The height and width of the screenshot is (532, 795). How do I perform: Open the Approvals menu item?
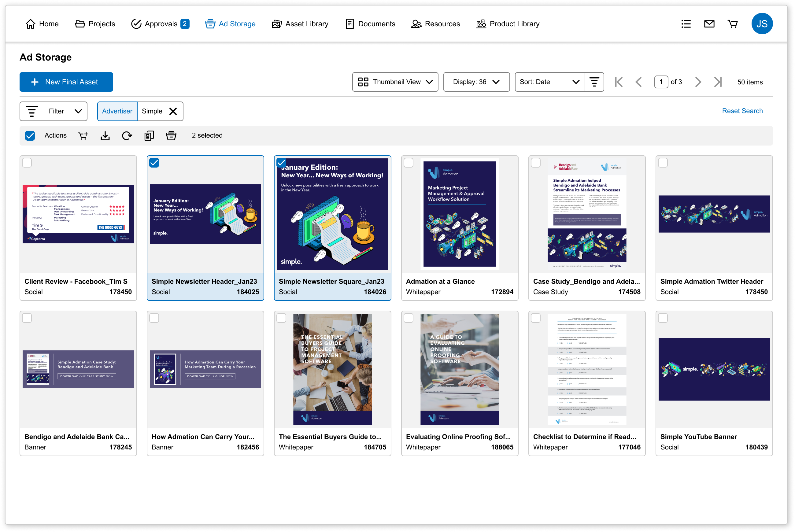coord(160,24)
